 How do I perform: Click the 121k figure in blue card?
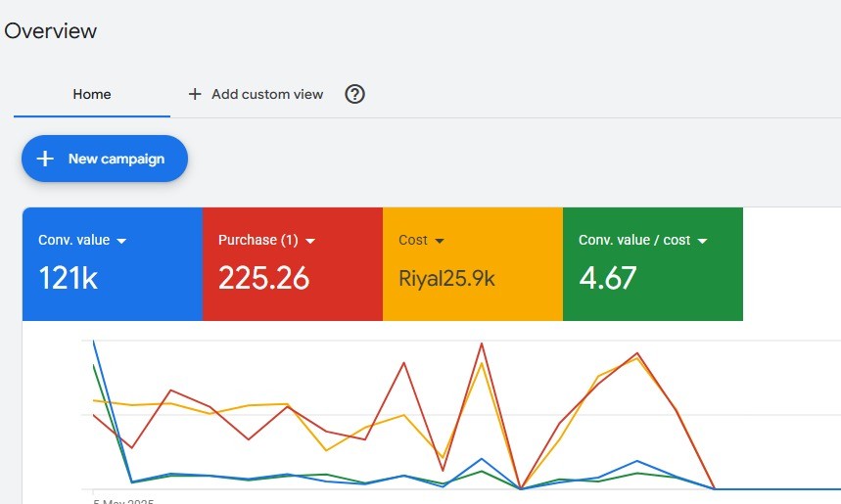pyautogui.click(x=68, y=279)
